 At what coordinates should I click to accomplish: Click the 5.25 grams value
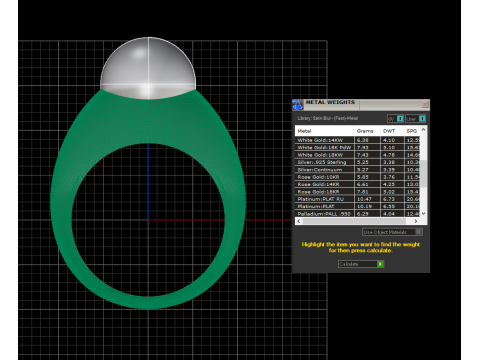(363, 162)
